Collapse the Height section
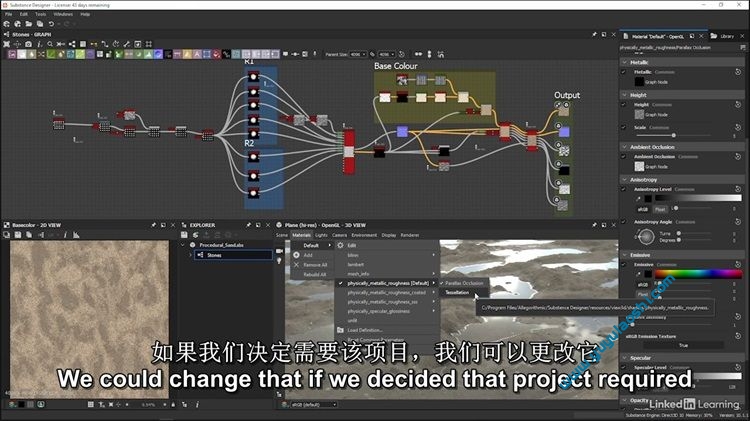 (625, 95)
